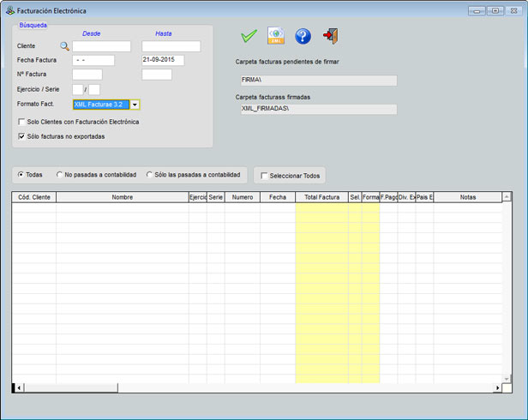Click the Ejercicio column header in grid
This screenshot has height=420, width=528.
(198, 197)
